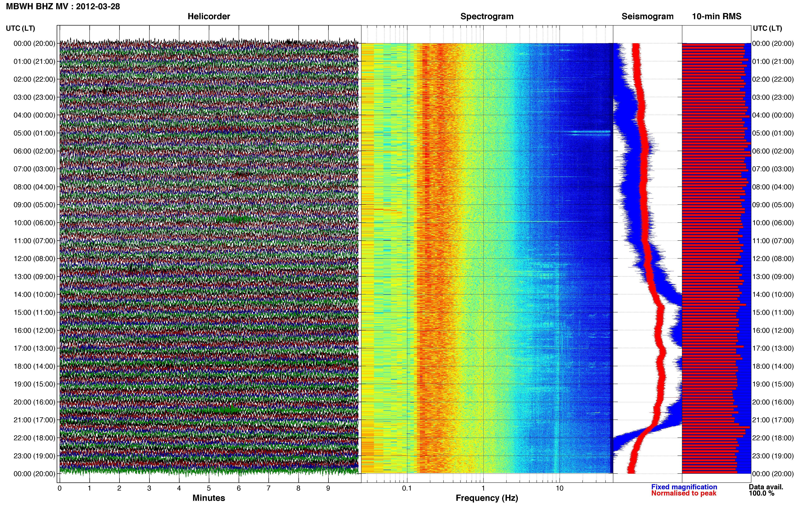Click the RMS-side '23:00 (19:00)' time label
812x508 pixels.
(773, 456)
